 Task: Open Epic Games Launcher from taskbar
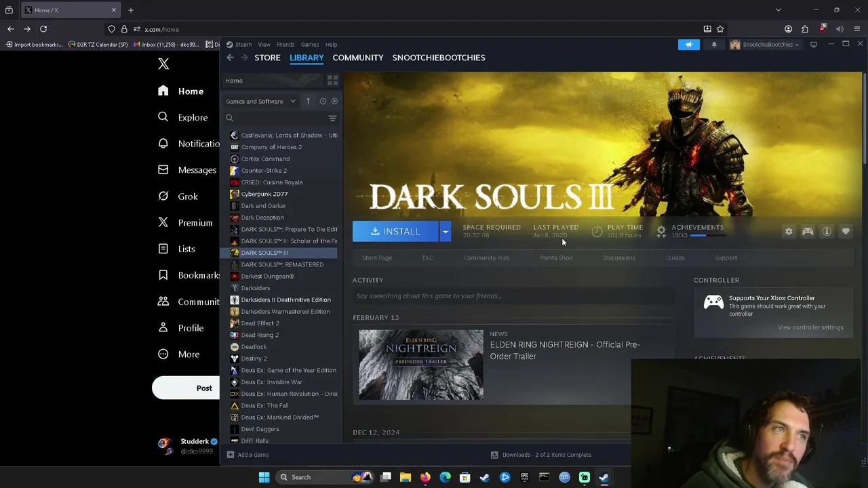[524, 477]
